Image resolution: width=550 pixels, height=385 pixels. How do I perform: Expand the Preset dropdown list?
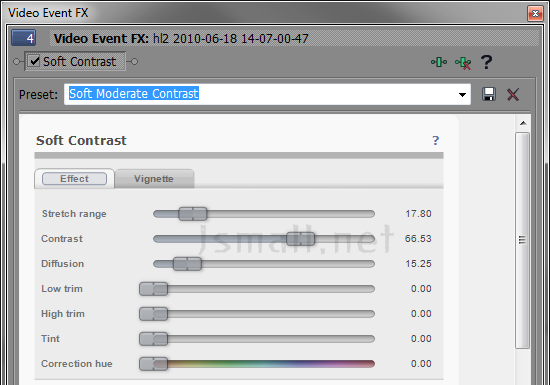[462, 95]
